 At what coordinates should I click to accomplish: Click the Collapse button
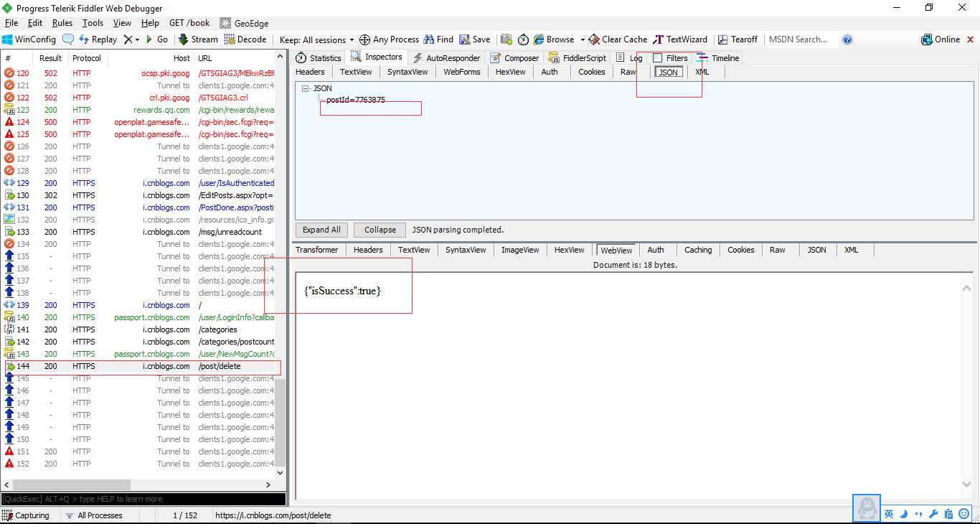click(380, 230)
